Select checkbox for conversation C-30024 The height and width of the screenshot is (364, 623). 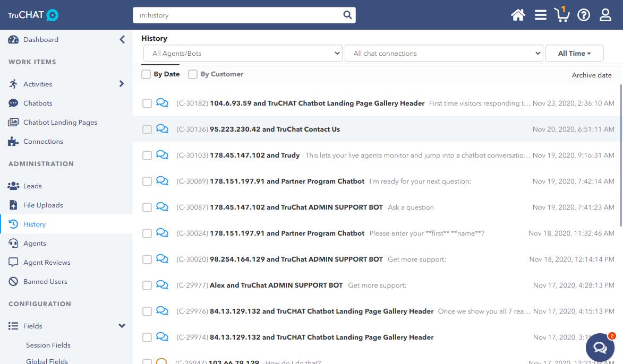coord(147,233)
